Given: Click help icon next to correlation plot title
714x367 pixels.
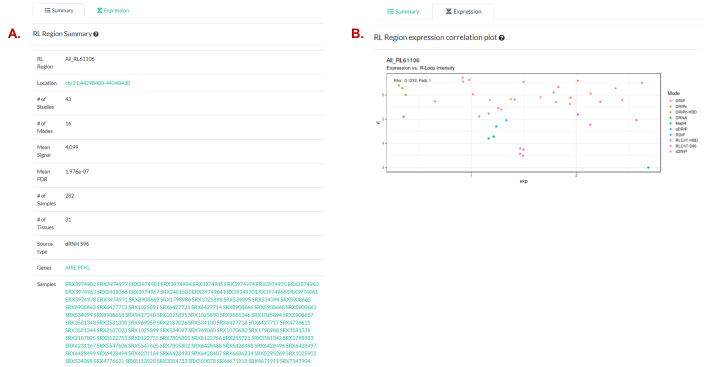Looking at the screenshot, I should (502, 38).
